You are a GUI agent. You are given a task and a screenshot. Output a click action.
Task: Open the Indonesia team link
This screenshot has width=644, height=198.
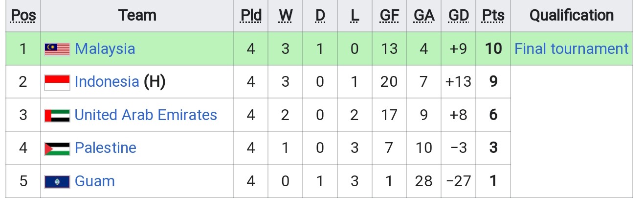click(x=107, y=82)
